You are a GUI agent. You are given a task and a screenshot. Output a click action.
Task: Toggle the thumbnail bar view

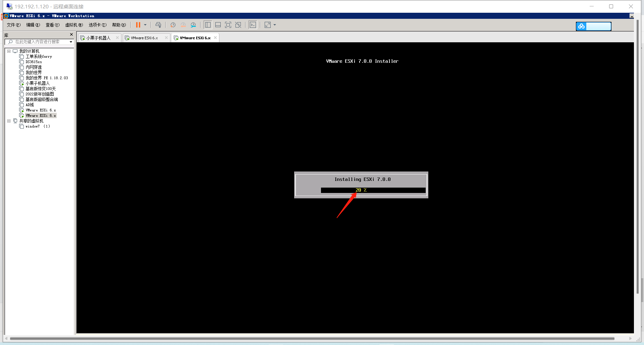click(x=218, y=25)
